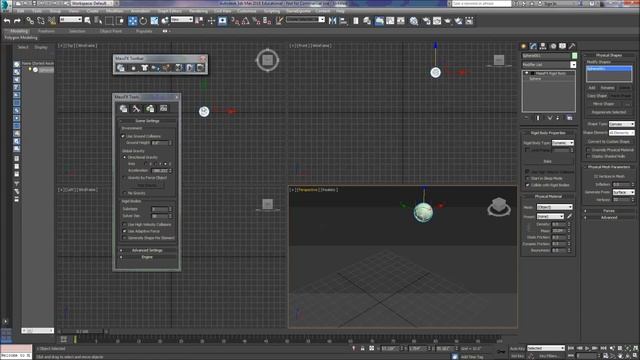
Task: Open the Rigid Body Type dropdown
Action: tap(563, 143)
